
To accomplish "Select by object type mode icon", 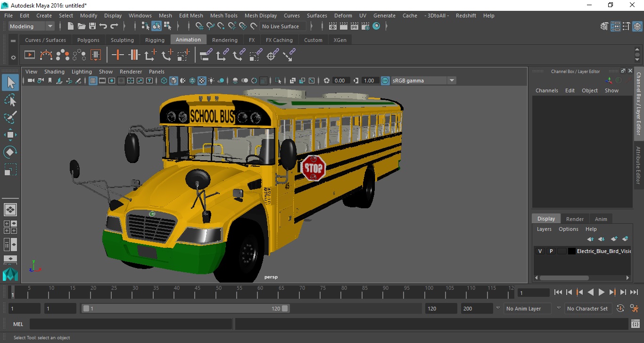I will tap(157, 26).
